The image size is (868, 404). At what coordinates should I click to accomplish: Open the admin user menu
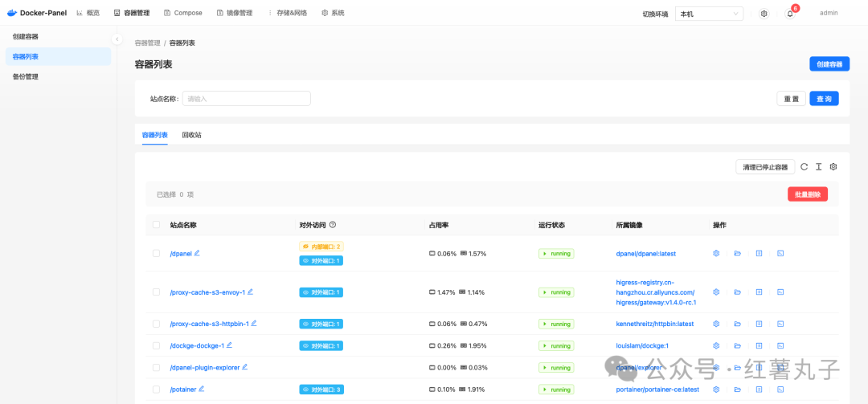point(828,13)
